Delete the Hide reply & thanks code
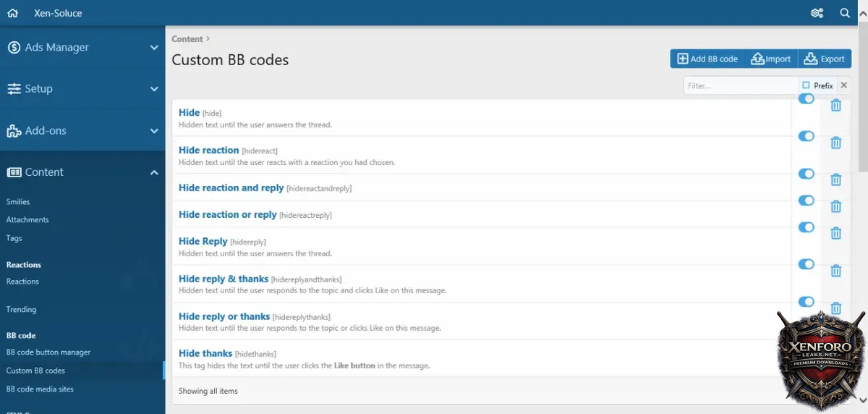Screen dimensions: 868x414 coord(835,271)
